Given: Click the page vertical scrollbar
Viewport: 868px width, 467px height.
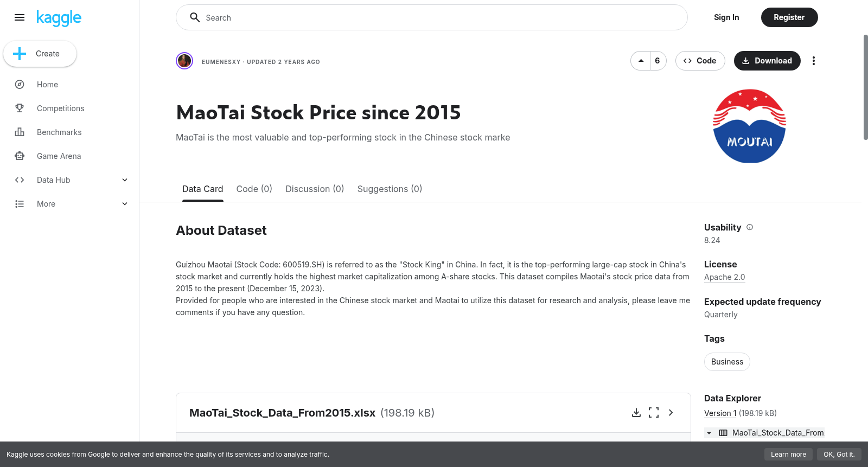Looking at the screenshot, I should point(865,87).
